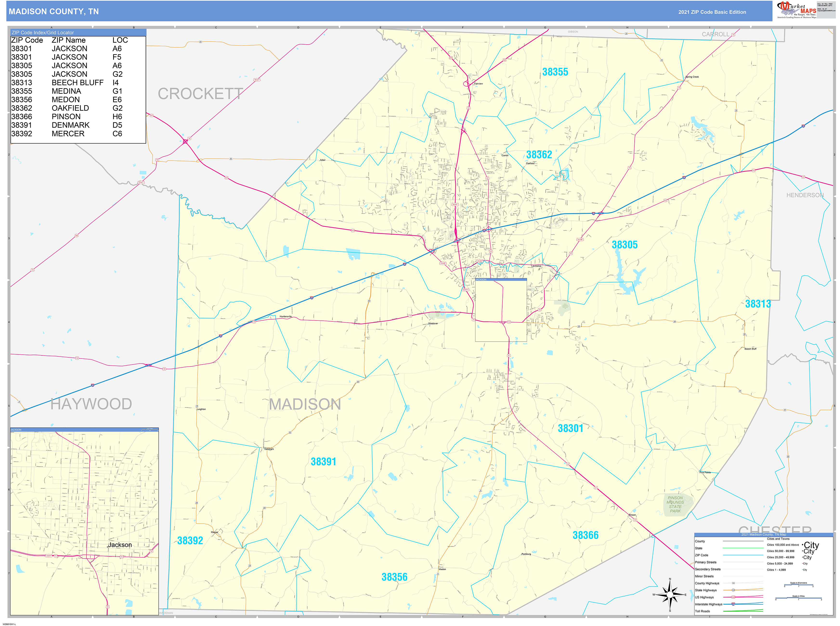Select the 38313 BEECH BLUFF index row
Image resolution: width=840 pixels, height=626 pixels.
[78, 83]
